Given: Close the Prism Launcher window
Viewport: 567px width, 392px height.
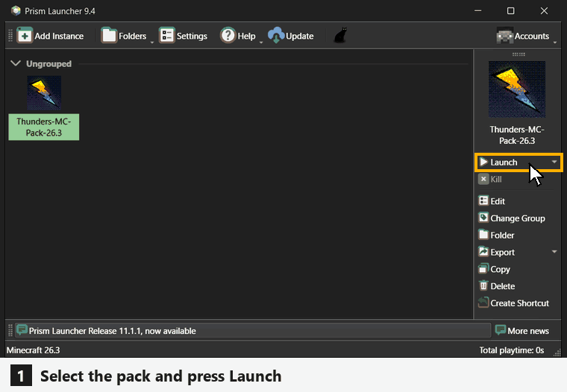Looking at the screenshot, I should coord(544,11).
